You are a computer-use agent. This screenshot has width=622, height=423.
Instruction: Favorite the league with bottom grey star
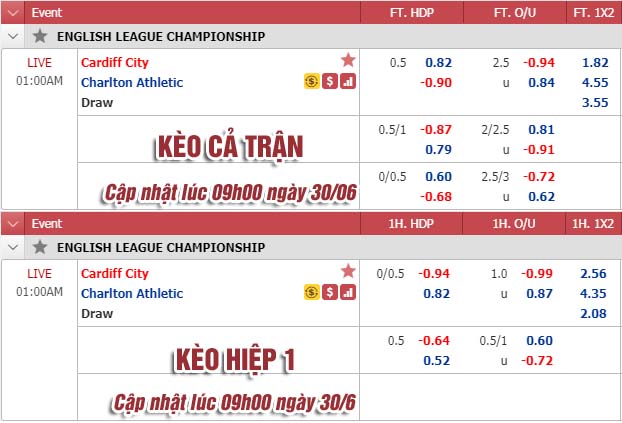click(x=40, y=247)
